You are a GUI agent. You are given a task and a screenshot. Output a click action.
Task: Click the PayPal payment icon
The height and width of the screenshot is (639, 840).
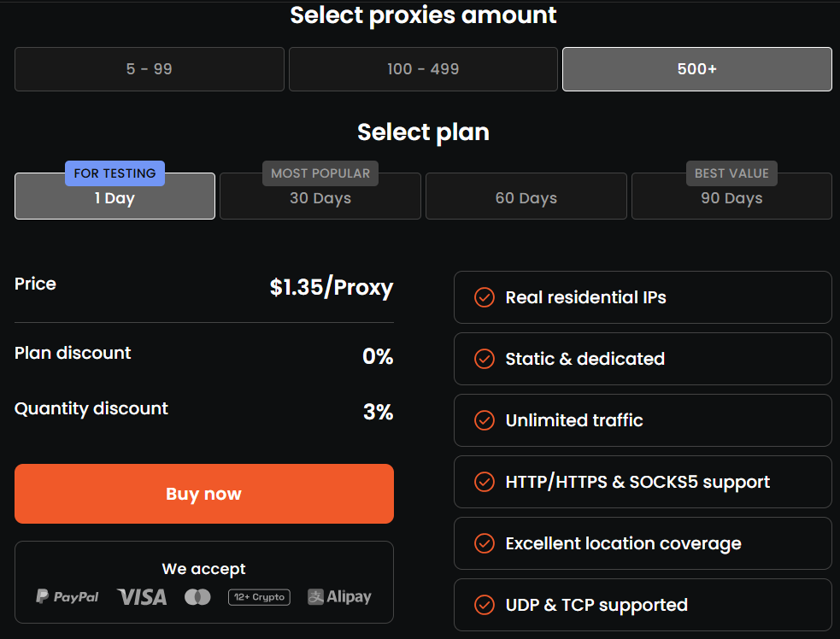pyautogui.click(x=68, y=597)
